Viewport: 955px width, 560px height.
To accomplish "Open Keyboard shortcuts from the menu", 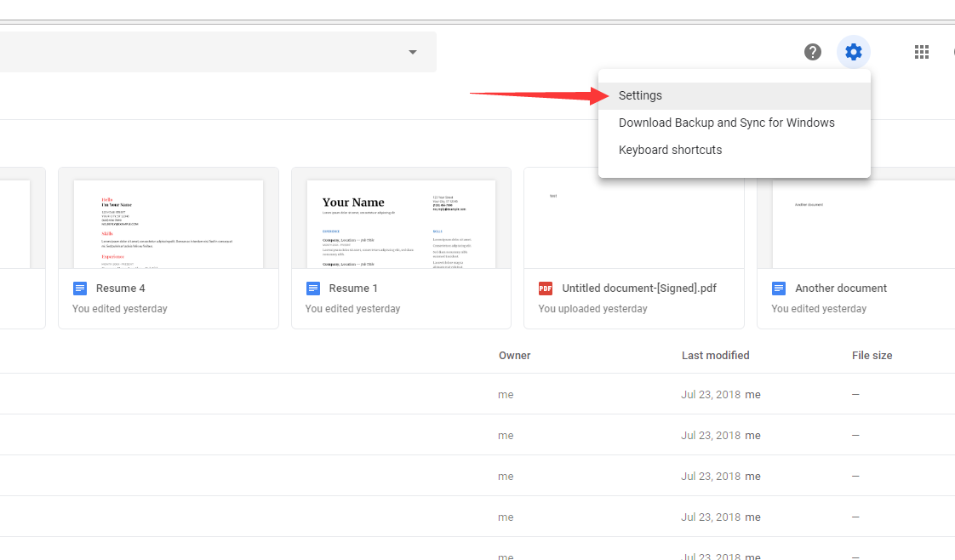I will pos(671,150).
